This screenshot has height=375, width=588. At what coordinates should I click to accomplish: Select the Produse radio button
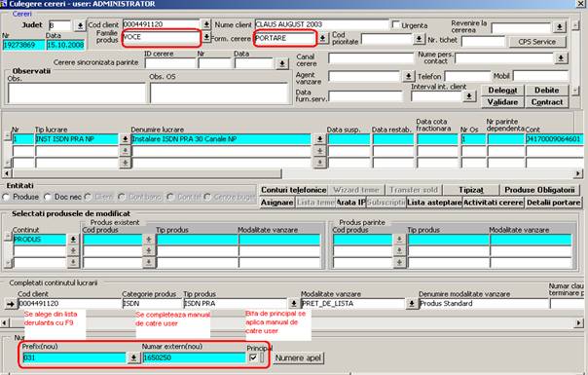coord(6,197)
